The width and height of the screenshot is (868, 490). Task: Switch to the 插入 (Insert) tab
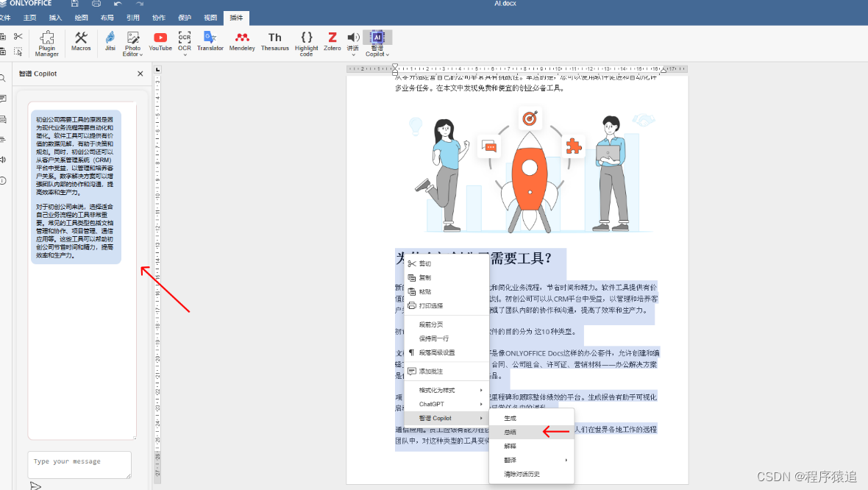55,18
